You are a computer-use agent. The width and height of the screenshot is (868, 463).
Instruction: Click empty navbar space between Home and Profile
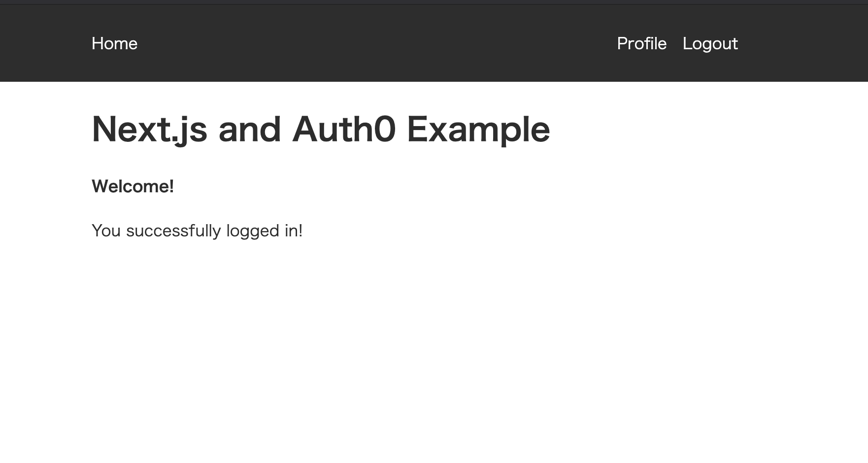click(374, 43)
